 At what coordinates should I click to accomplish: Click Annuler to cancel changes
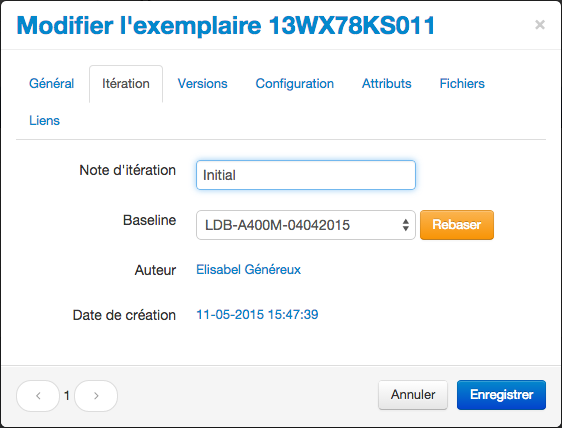413,395
